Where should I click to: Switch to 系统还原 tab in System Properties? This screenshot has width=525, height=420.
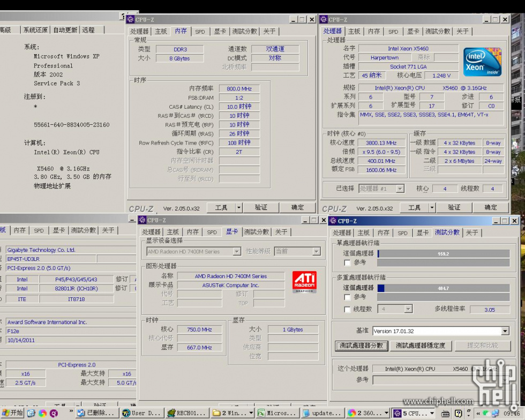(x=35, y=30)
